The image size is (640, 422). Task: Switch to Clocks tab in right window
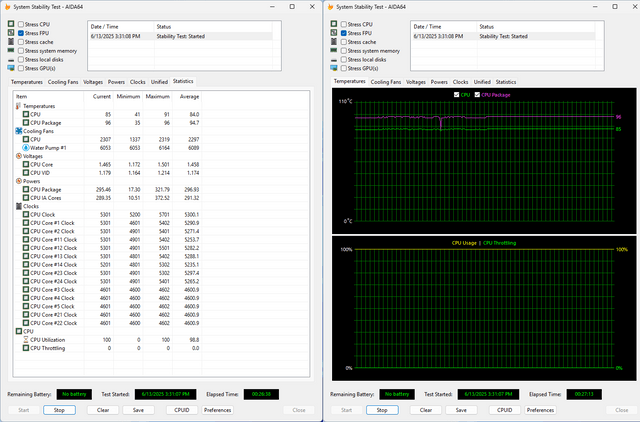460,82
